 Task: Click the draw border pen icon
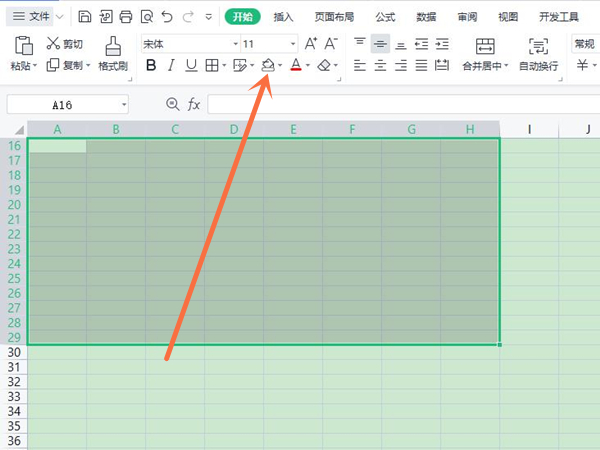point(240,65)
